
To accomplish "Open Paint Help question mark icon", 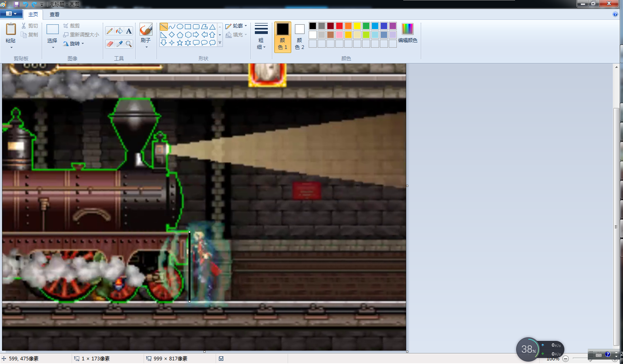I will click(615, 14).
